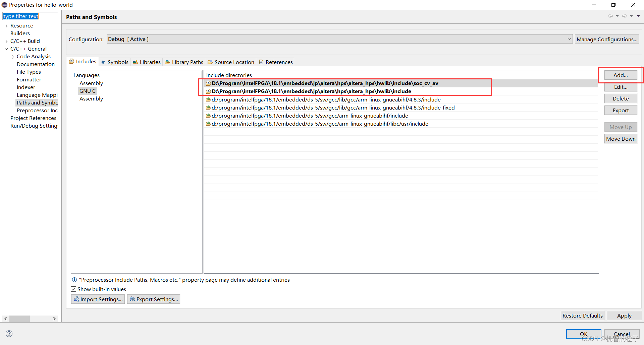The height and width of the screenshot is (345, 644).
Task: Click icon of arm-linux-gnueabihf/include entry
Action: [x=208, y=116]
